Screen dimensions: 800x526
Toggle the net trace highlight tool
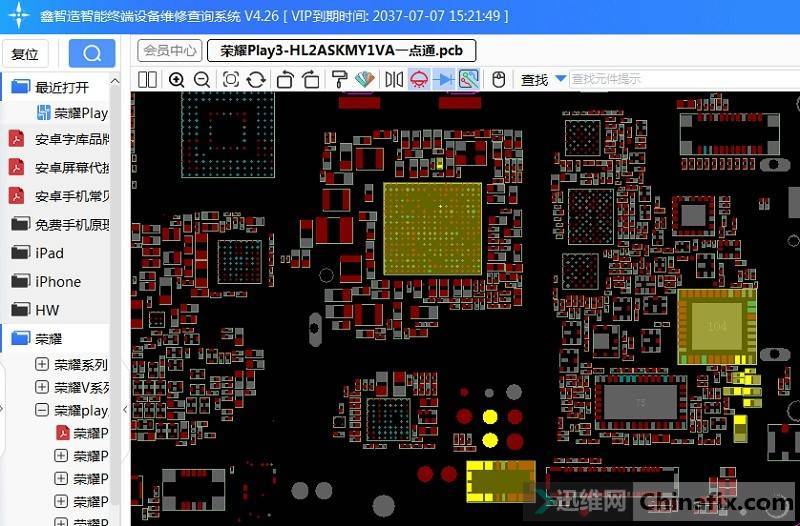point(468,79)
